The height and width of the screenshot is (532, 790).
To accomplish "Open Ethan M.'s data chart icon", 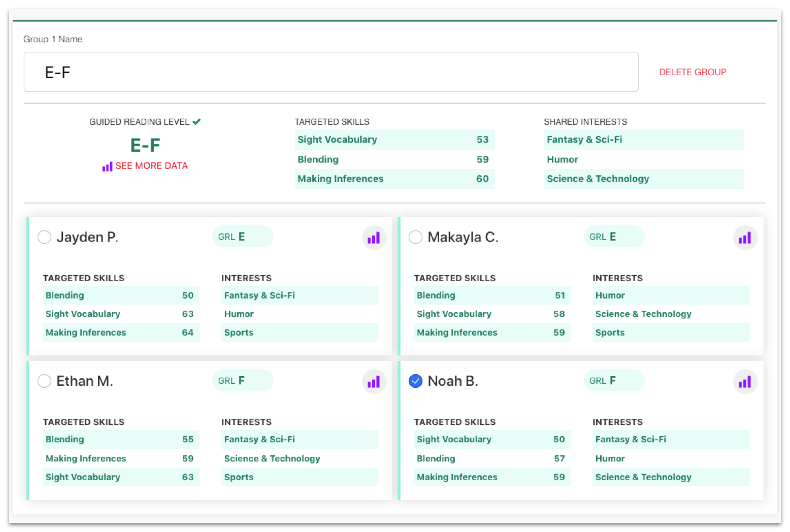I will pos(374,382).
